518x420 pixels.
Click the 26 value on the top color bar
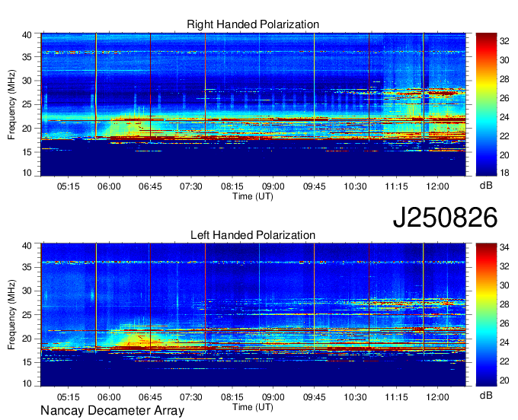(504, 98)
